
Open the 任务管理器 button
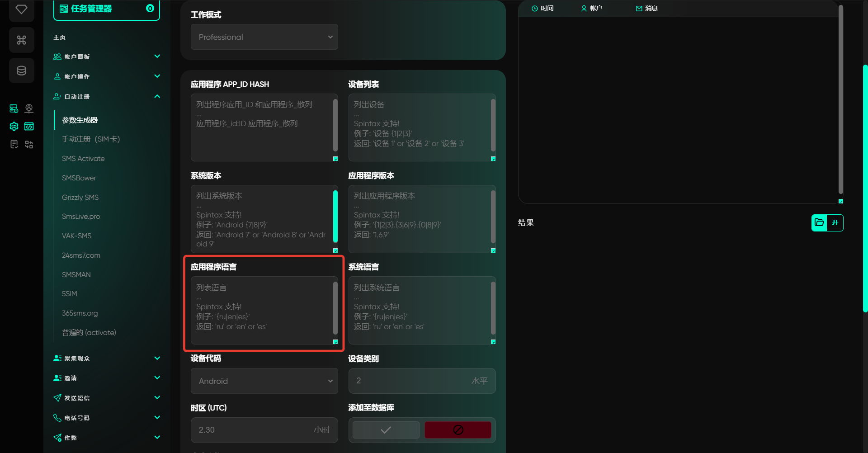107,9
